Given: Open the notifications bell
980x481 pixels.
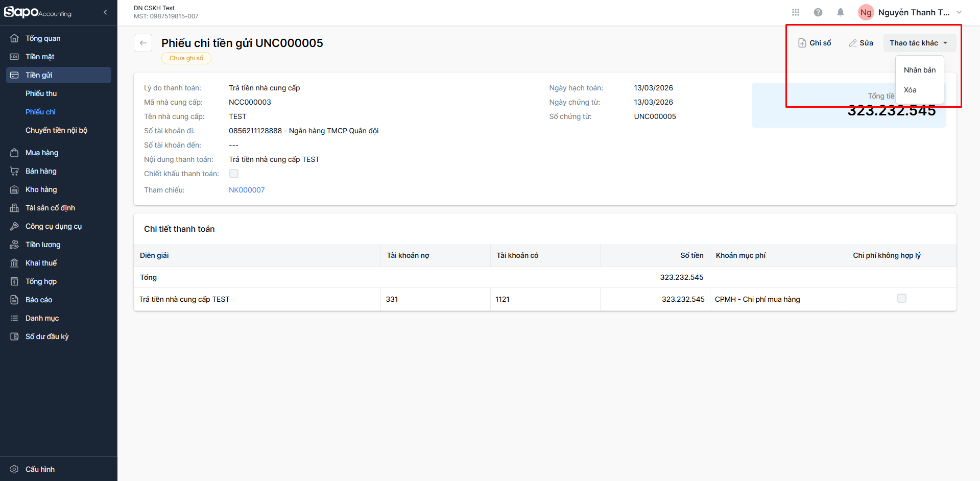Looking at the screenshot, I should coord(840,12).
